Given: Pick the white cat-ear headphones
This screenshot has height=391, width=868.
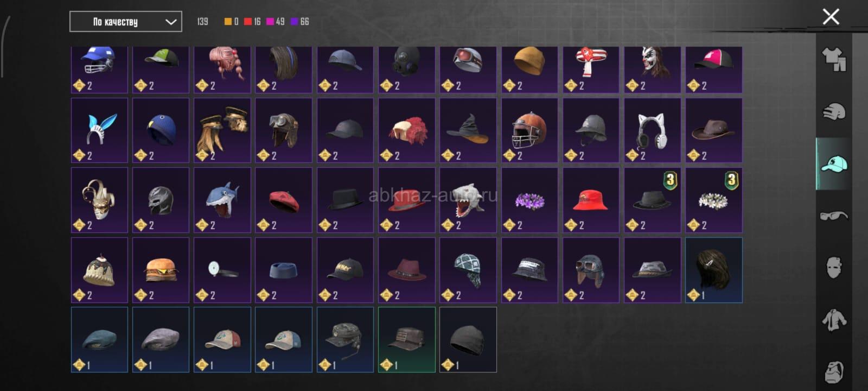Looking at the screenshot, I should [x=653, y=130].
